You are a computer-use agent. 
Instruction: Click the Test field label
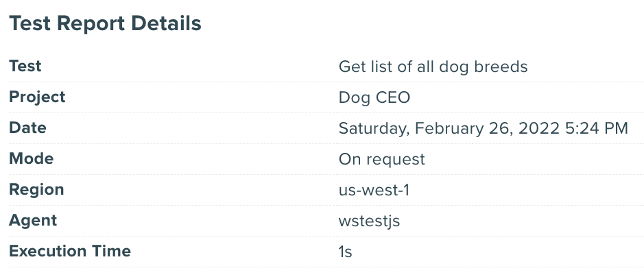tap(25, 67)
